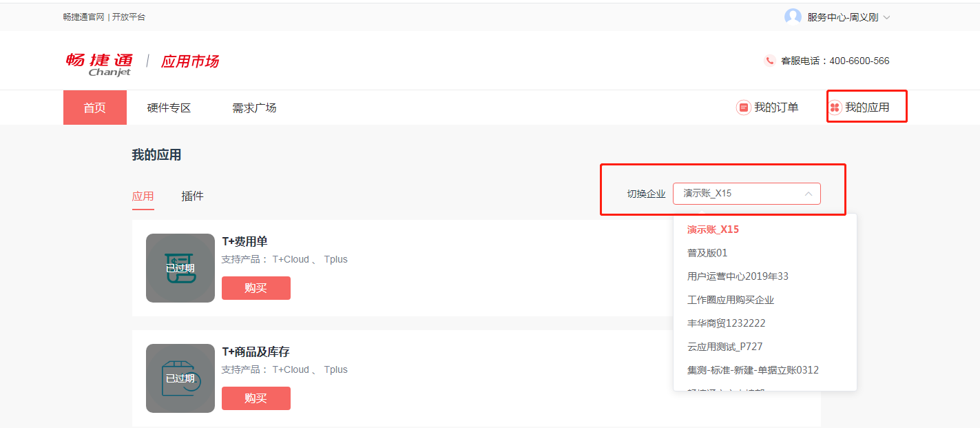Switch to the 插件 tab
The image size is (980, 428).
click(192, 196)
